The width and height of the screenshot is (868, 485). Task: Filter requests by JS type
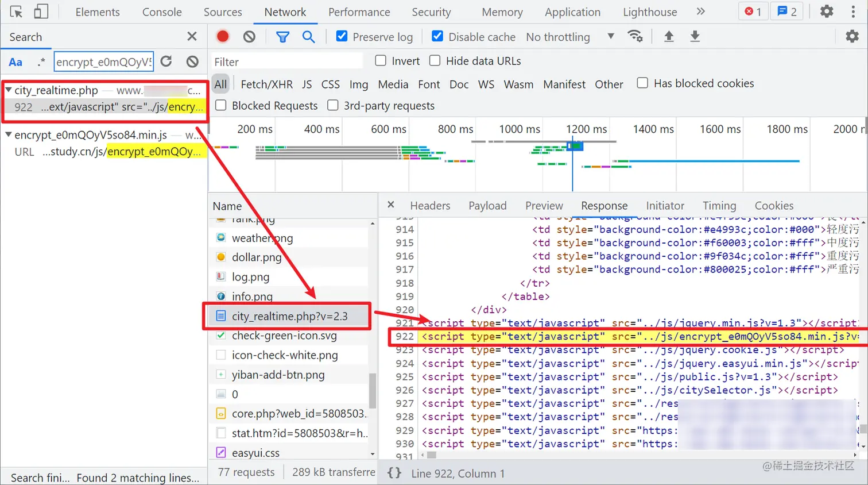tap(307, 84)
